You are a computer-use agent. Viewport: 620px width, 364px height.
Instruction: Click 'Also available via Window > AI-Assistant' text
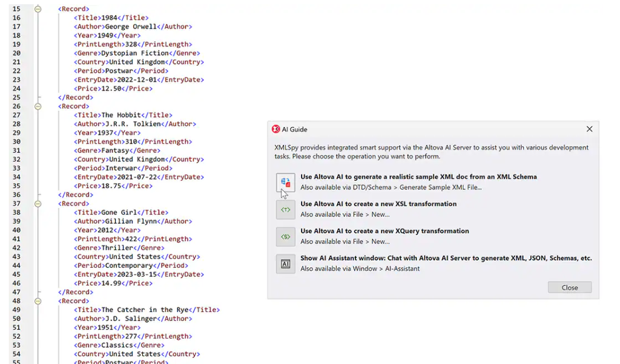[x=360, y=268]
